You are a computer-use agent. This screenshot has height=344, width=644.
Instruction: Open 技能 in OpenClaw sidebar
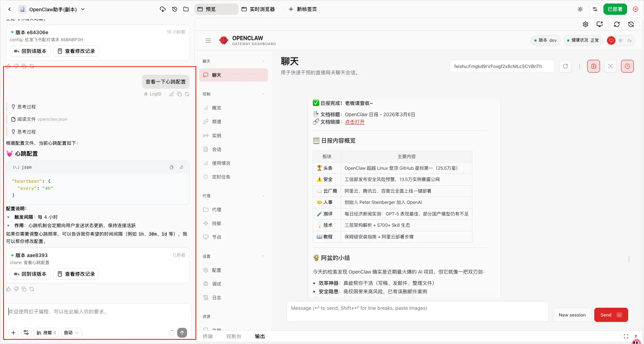click(234, 223)
